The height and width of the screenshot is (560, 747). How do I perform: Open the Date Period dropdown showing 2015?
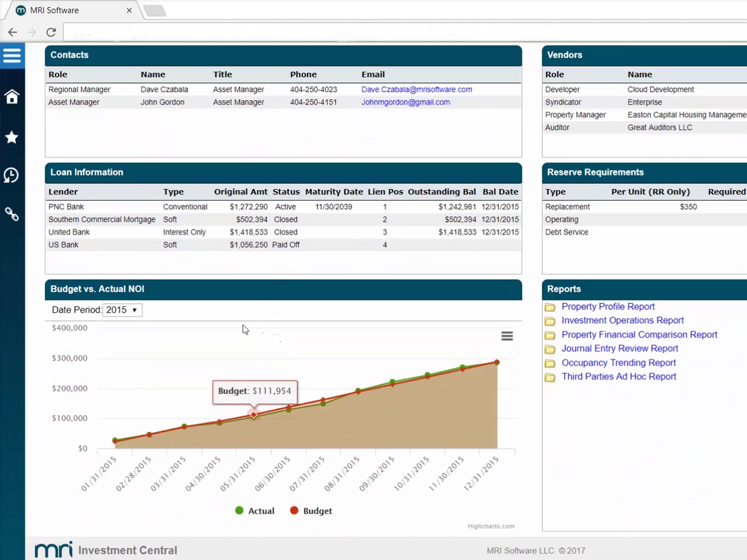122,310
